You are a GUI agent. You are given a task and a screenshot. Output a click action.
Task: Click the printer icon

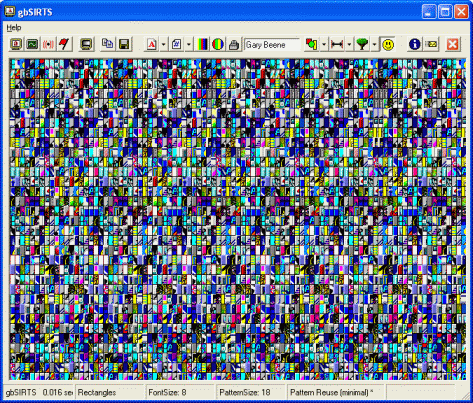(x=234, y=44)
